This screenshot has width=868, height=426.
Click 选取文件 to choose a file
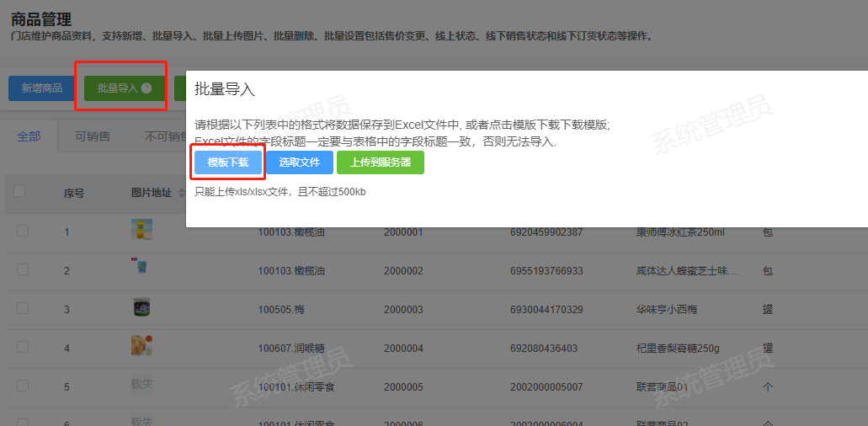click(x=300, y=162)
